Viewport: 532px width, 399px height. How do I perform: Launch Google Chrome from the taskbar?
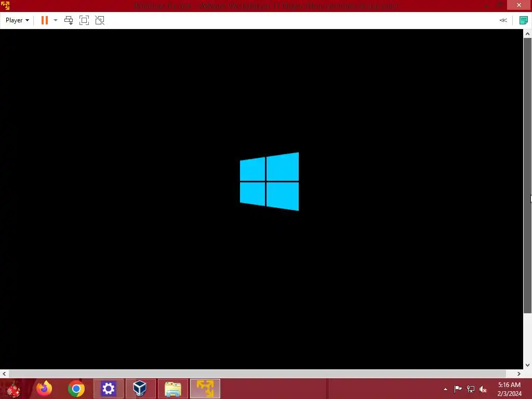pos(76,389)
